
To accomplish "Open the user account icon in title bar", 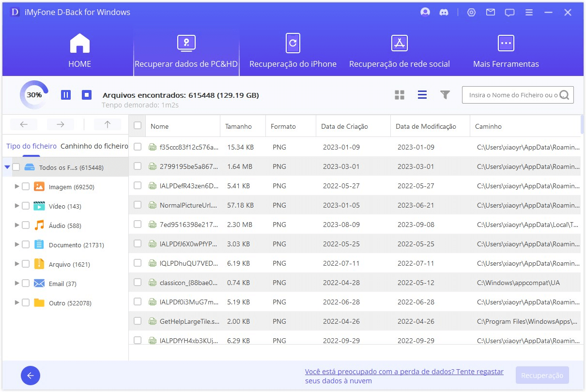I will click(425, 13).
